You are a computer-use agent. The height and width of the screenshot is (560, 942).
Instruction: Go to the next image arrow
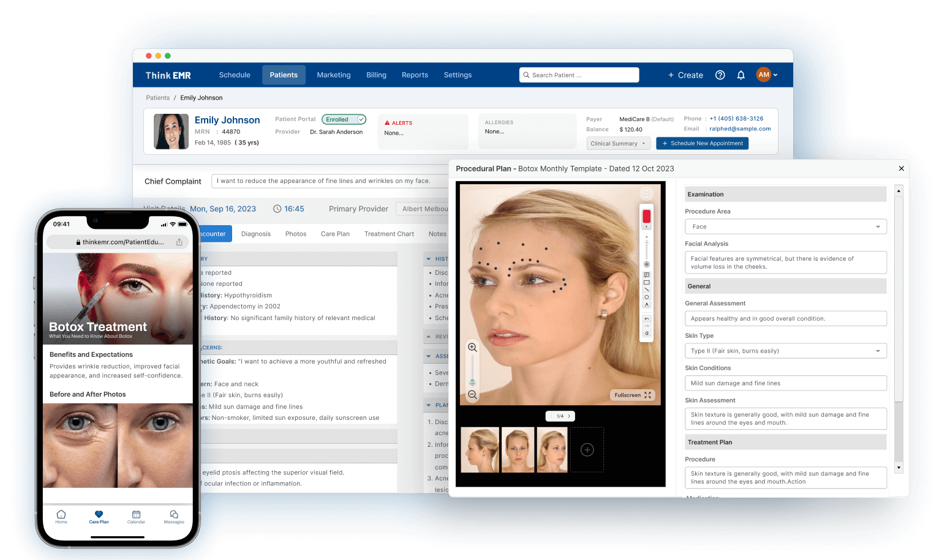[569, 416]
